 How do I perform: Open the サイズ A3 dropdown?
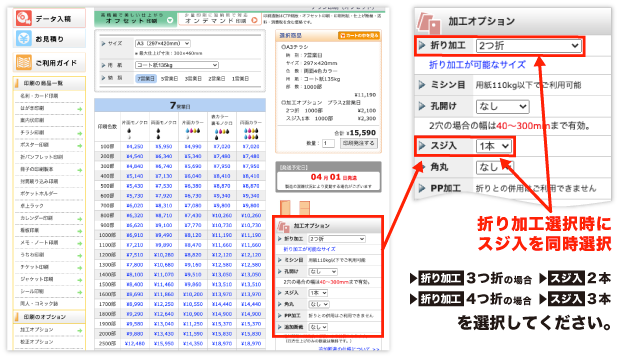(x=162, y=43)
